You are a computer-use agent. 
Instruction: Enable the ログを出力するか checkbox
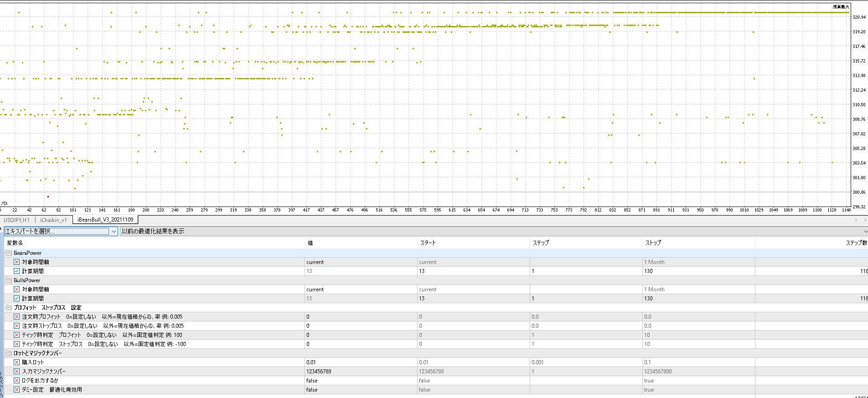16,381
